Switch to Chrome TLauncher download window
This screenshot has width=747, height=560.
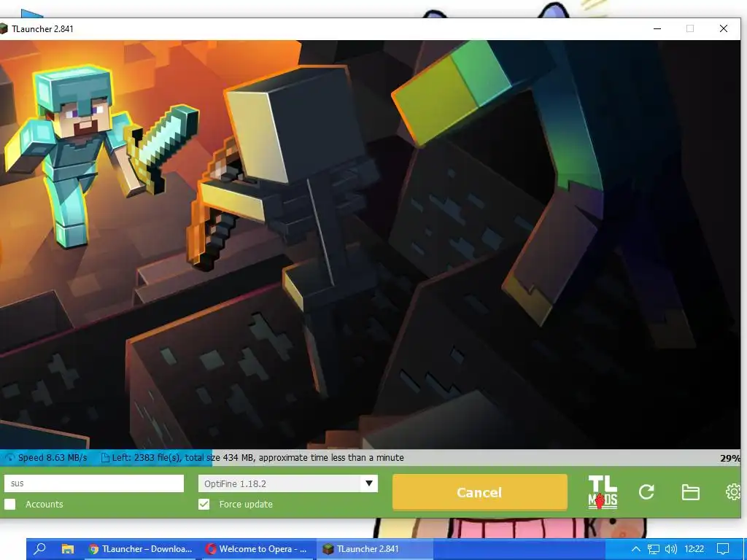tap(141, 549)
